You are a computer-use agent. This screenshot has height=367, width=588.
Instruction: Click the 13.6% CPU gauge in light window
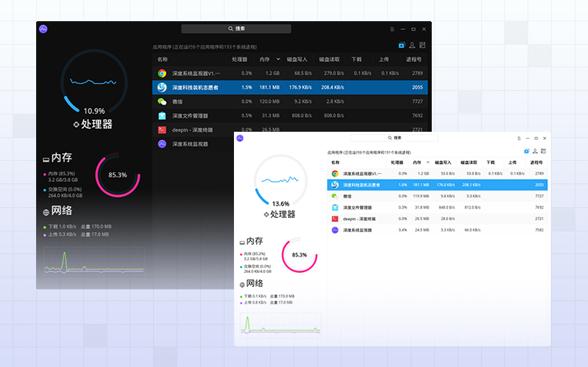pyautogui.click(x=280, y=180)
